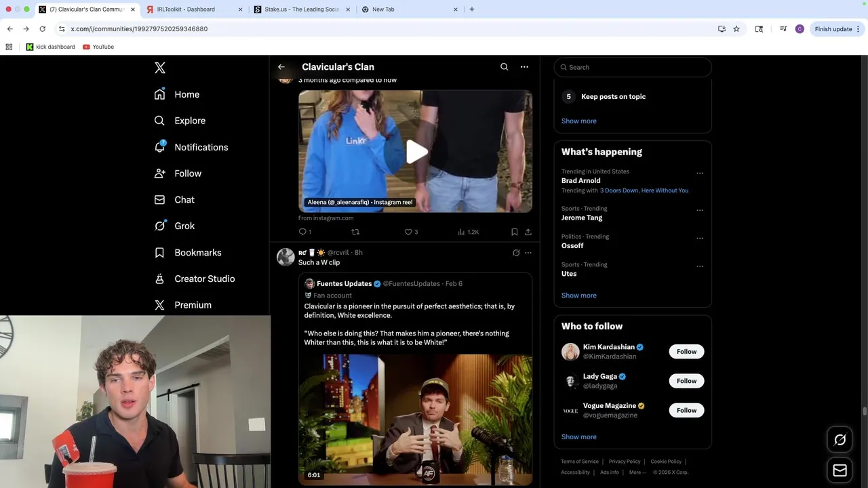This screenshot has width=868, height=488.
Task: Go back from Clavicular's Clan community
Action: coord(281,66)
